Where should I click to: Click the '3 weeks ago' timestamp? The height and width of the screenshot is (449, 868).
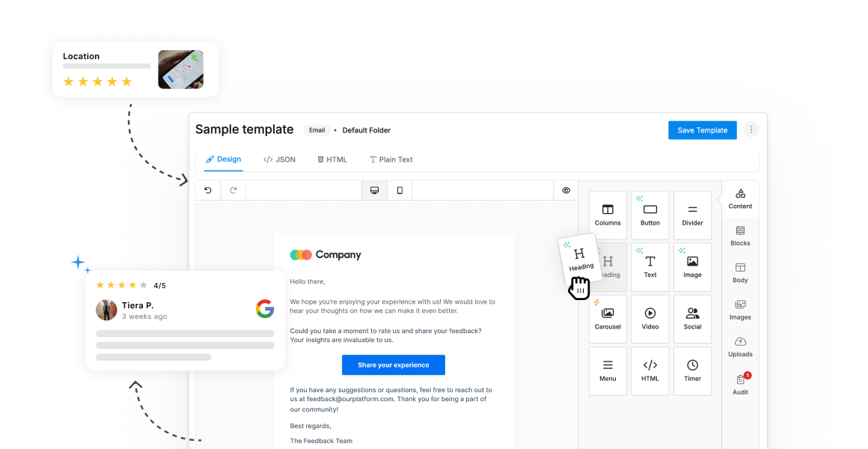click(x=144, y=317)
